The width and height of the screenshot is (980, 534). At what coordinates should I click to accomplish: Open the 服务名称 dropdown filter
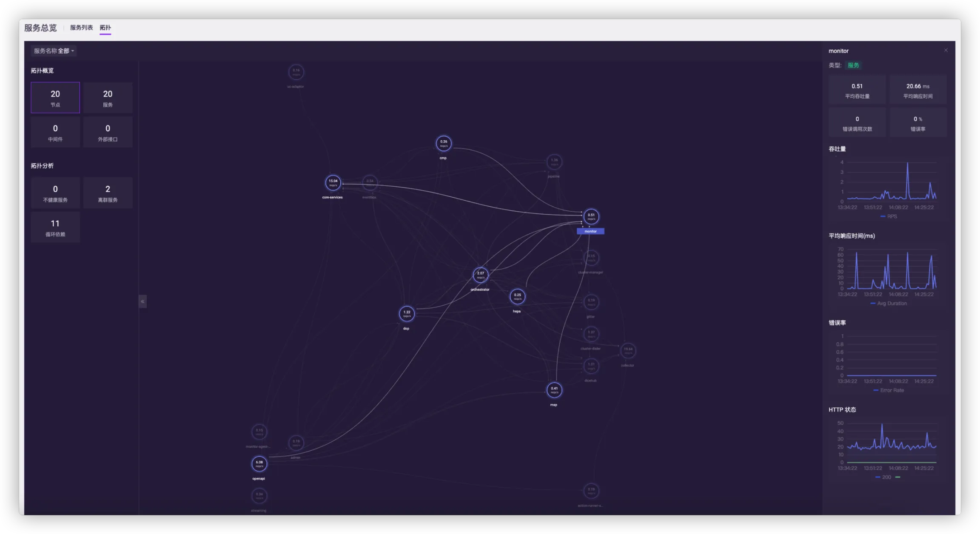(54, 51)
